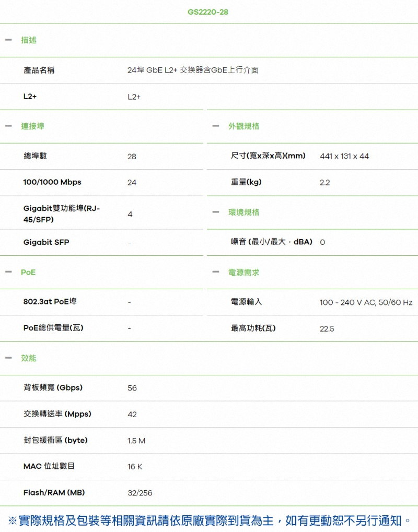The height and width of the screenshot is (532, 418).
Task: Collapse the 連接埠 section
Action: pyautogui.click(x=8, y=126)
